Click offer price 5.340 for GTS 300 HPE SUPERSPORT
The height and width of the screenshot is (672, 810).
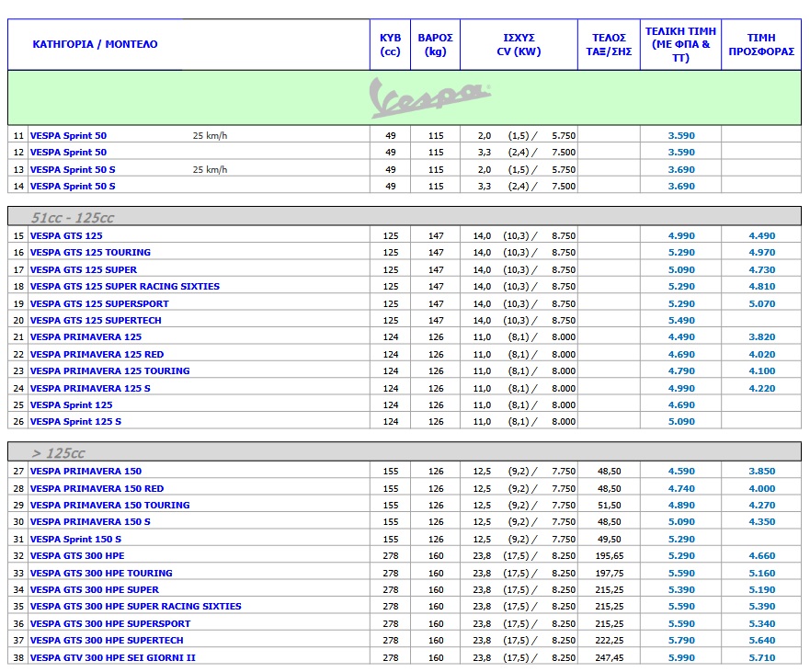pyautogui.click(x=762, y=624)
